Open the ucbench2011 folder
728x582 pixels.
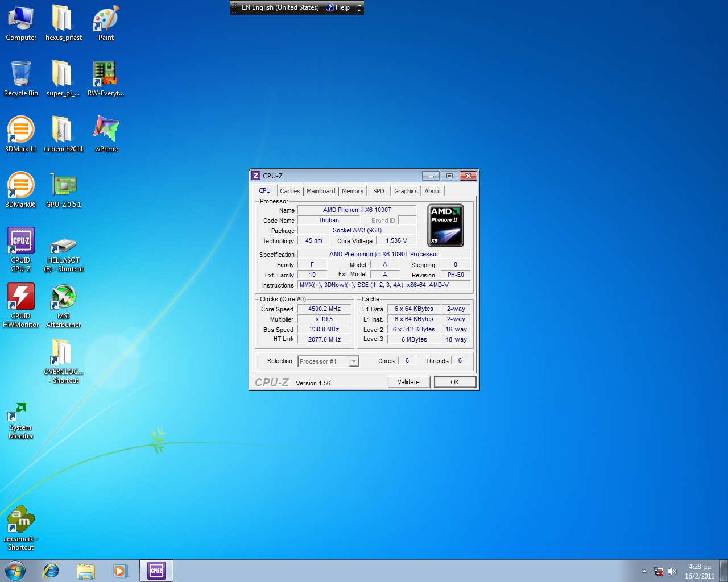click(x=63, y=134)
